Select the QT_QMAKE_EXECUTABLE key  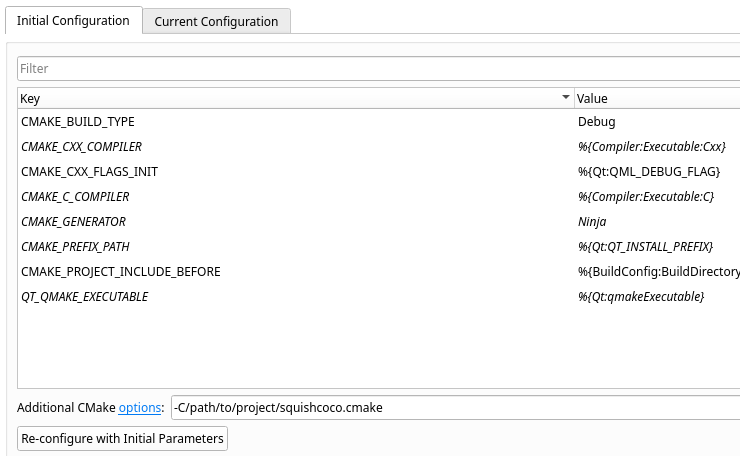click(x=84, y=297)
